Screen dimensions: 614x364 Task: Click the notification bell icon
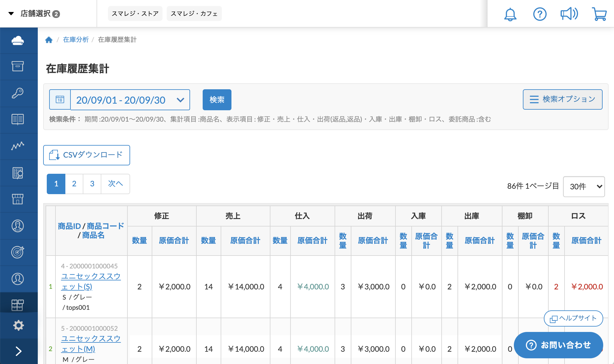pyautogui.click(x=510, y=14)
